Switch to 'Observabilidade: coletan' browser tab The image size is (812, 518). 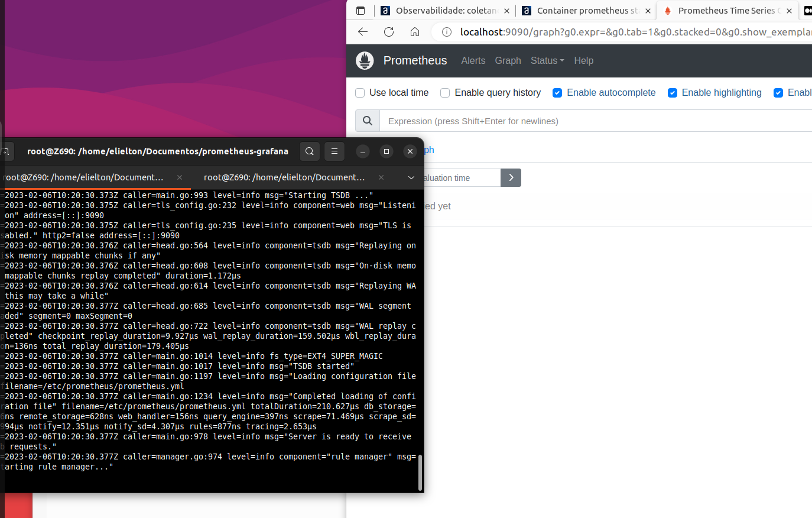point(444,11)
